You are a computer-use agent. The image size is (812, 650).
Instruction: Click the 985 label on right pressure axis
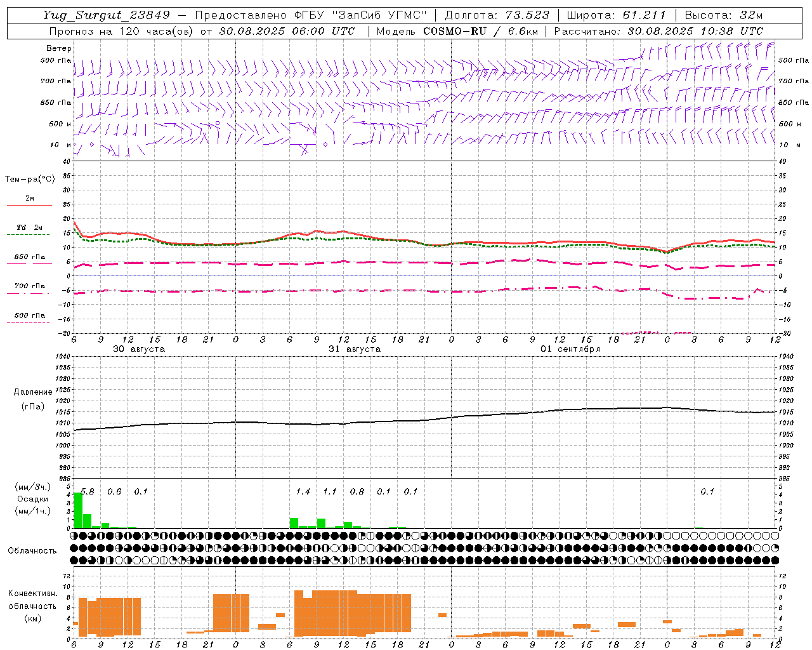785,479
